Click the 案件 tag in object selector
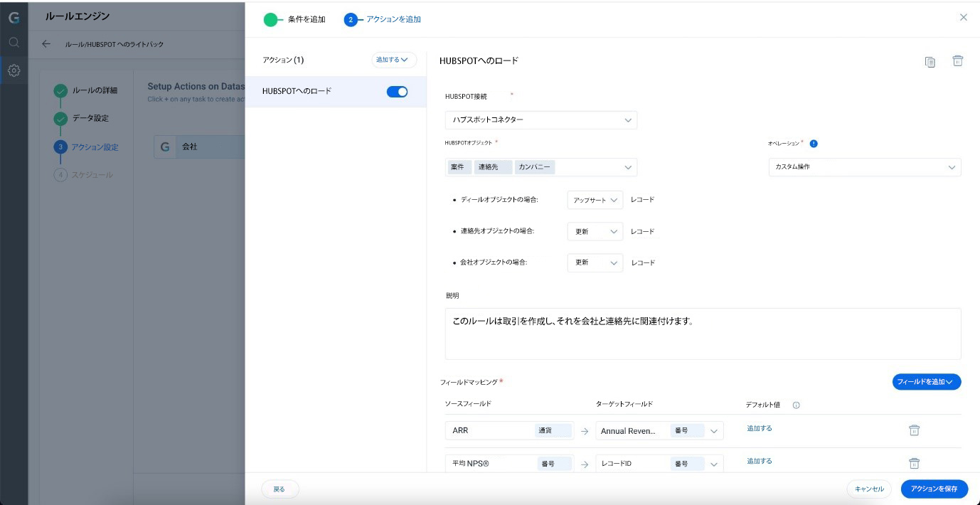 [x=459, y=167]
